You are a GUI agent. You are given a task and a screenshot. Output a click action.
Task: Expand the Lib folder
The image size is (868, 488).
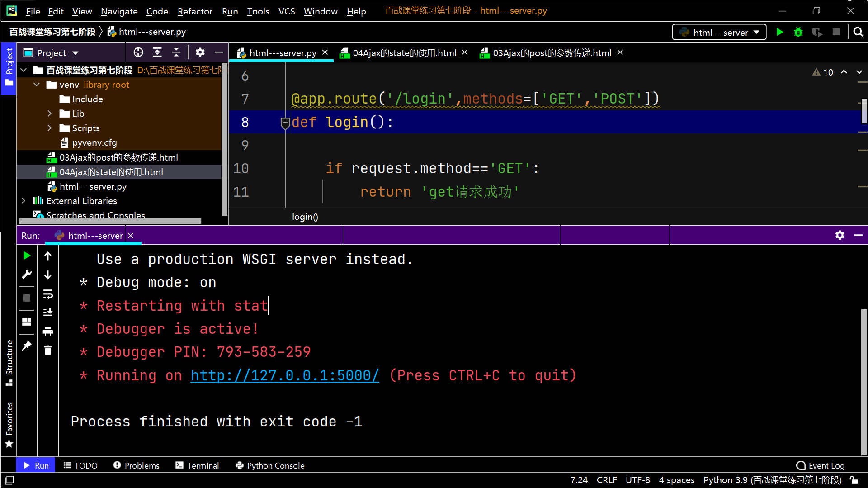[50, 114]
